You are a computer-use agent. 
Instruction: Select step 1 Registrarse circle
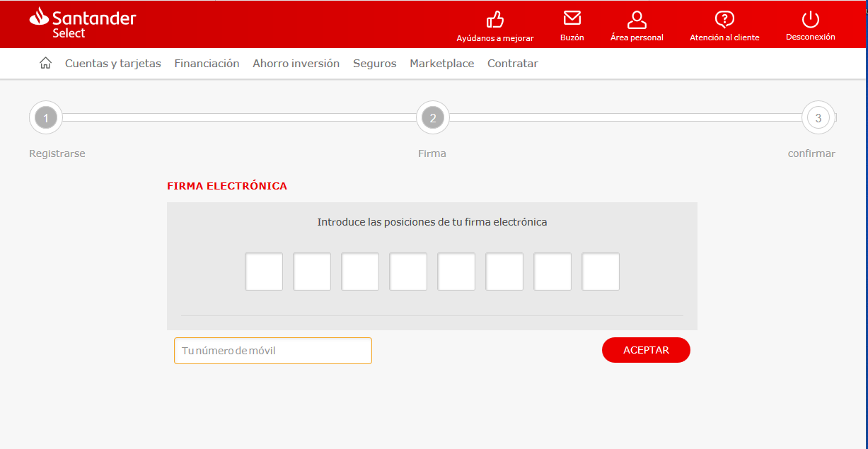coord(45,117)
